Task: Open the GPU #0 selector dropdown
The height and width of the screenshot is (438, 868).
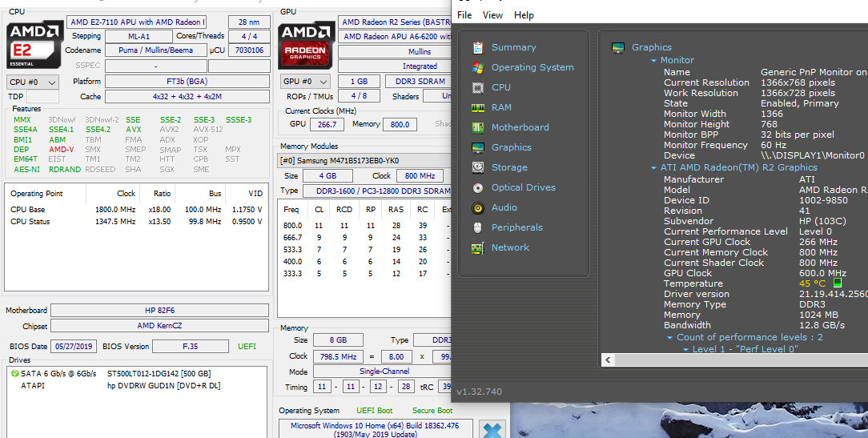Action: [x=305, y=82]
